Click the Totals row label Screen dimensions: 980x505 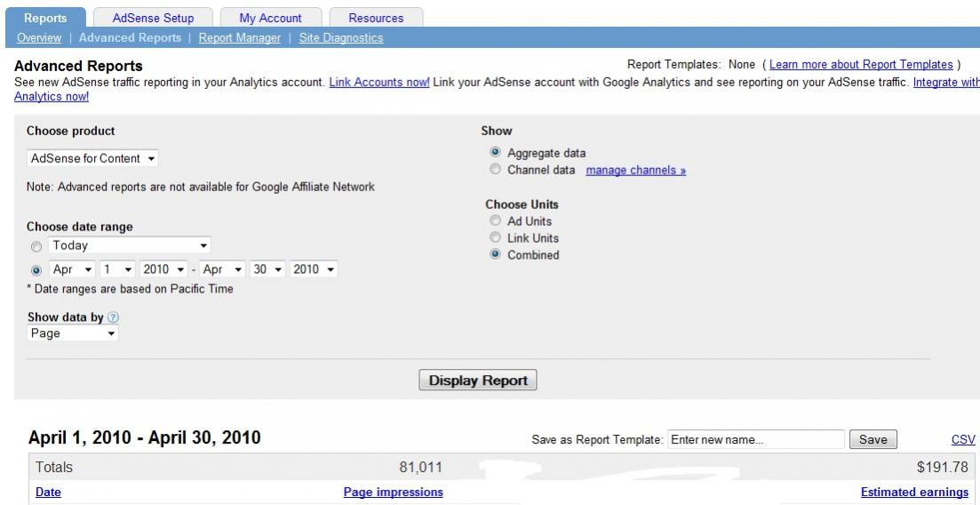point(53,467)
